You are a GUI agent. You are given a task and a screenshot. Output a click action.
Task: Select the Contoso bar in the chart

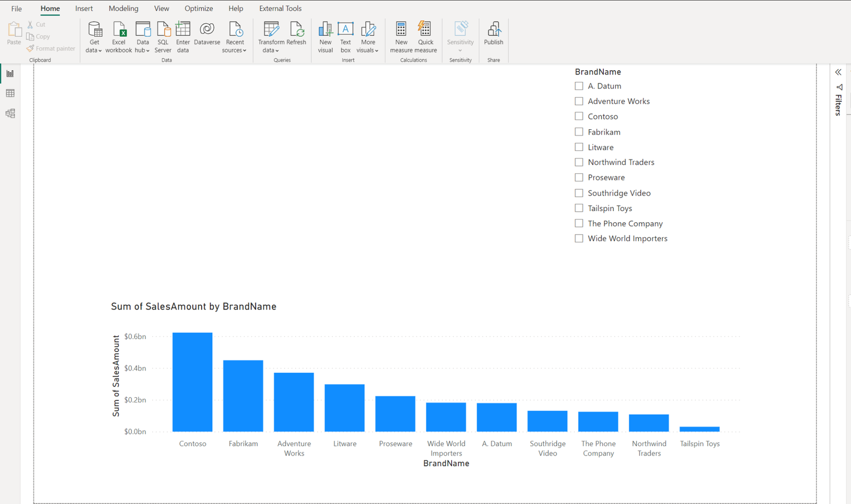[x=193, y=382]
